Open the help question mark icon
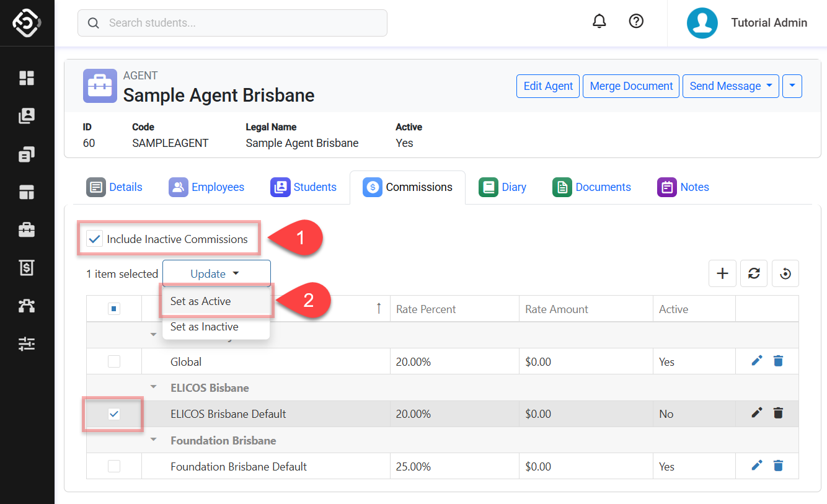827x504 pixels. 636,22
